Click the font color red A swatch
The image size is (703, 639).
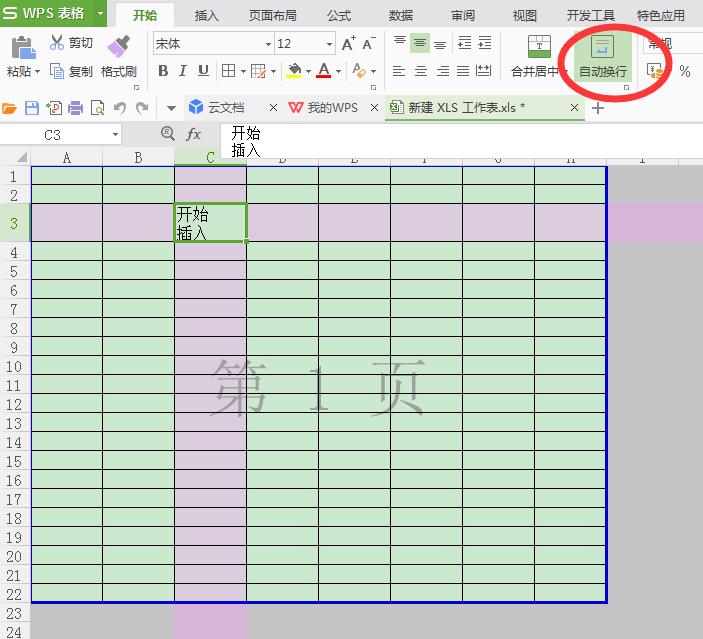[x=324, y=70]
